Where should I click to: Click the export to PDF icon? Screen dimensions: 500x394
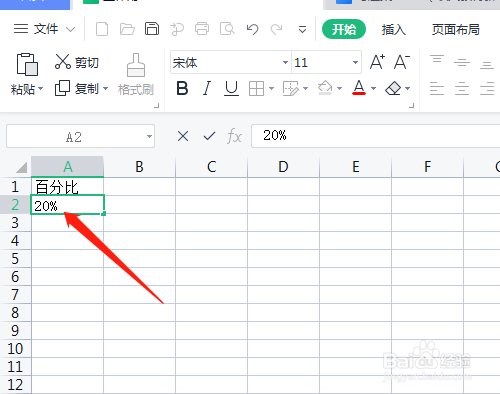[x=177, y=29]
